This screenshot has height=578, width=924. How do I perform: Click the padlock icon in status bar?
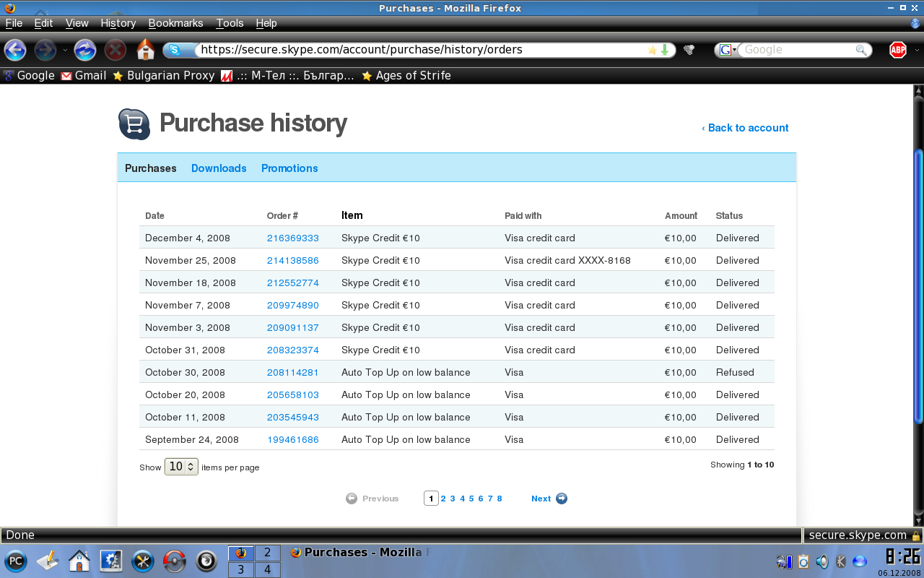tap(916, 536)
